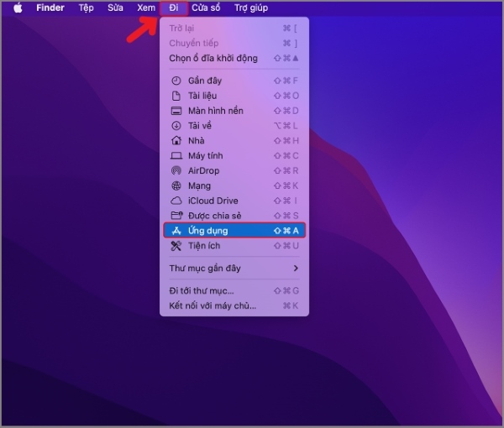Click the desktop icon beside Màn hình nền
504x428 pixels.
[x=176, y=111]
